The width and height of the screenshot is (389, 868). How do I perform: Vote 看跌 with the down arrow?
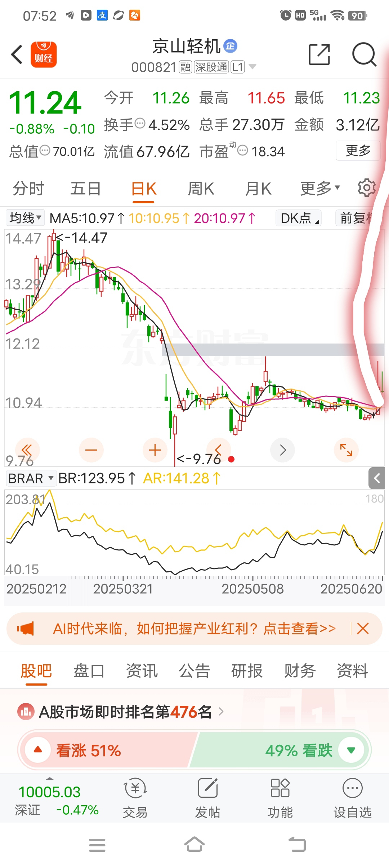pyautogui.click(x=351, y=750)
